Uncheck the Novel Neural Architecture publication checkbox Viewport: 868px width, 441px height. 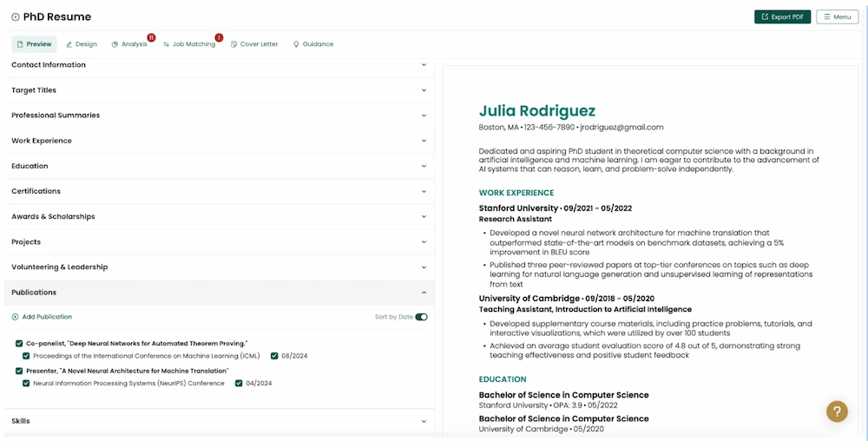click(19, 371)
